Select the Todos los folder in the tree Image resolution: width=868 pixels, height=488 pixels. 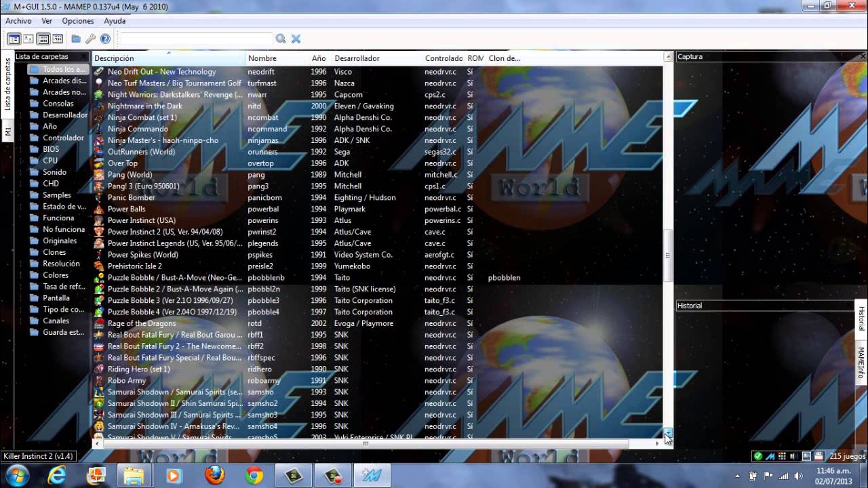point(57,69)
